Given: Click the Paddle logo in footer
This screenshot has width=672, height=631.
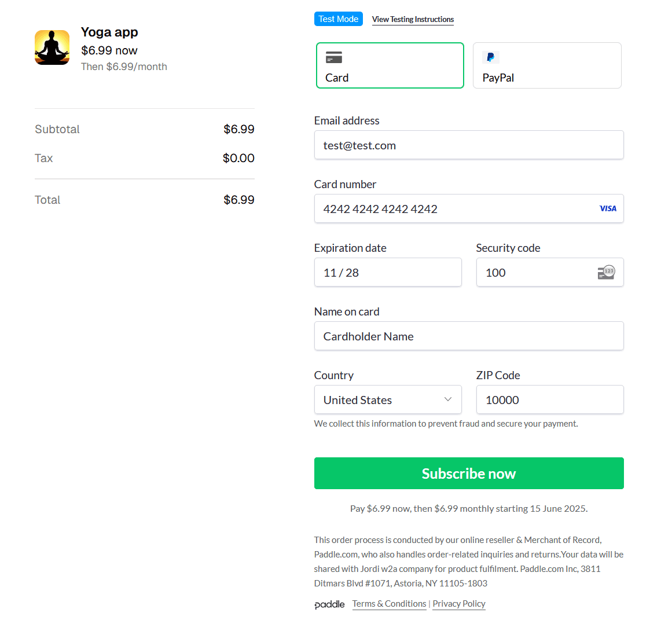Looking at the screenshot, I should [329, 604].
